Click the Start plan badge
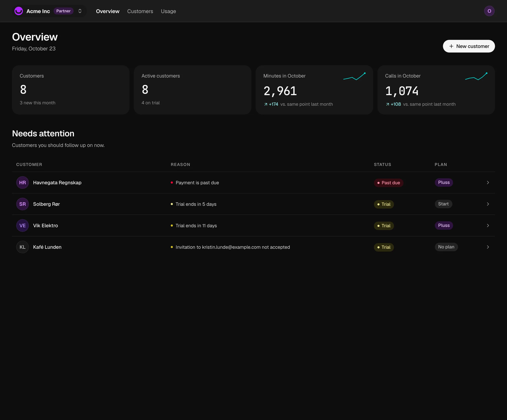 pos(443,204)
